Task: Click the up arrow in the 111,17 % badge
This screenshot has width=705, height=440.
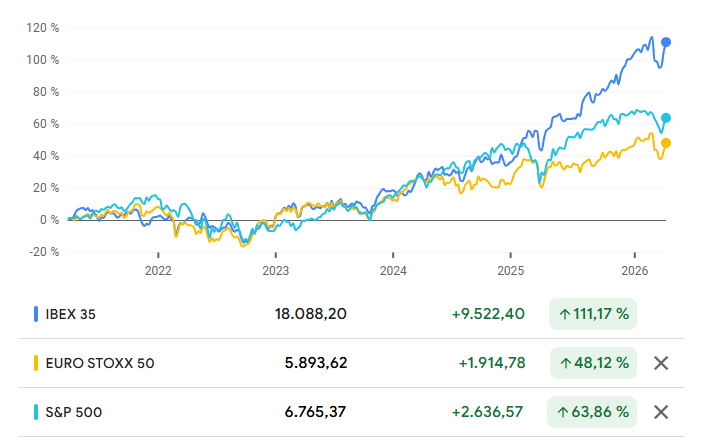Action: point(565,314)
